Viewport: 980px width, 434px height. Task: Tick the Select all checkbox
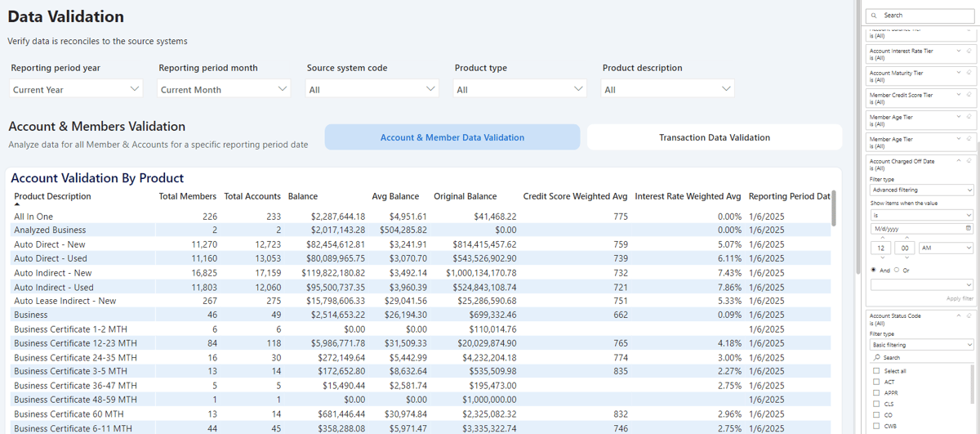pos(876,371)
